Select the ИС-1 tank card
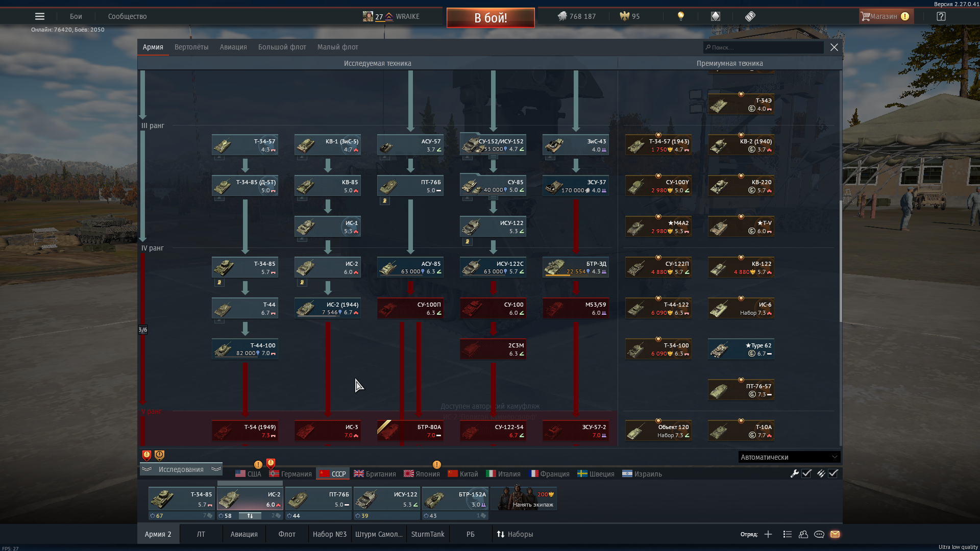This screenshot has width=980, height=551. (x=328, y=227)
